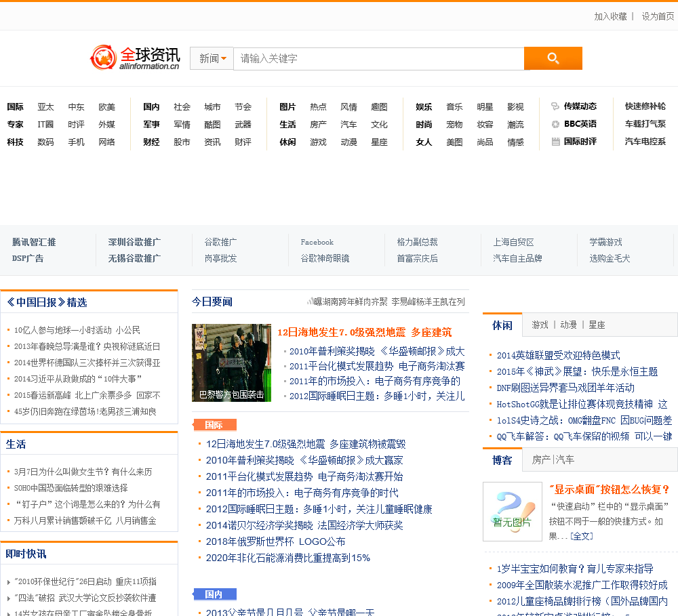This screenshot has width=678, height=616.
Task: Open the 国际 navigation category
Action: [15, 107]
